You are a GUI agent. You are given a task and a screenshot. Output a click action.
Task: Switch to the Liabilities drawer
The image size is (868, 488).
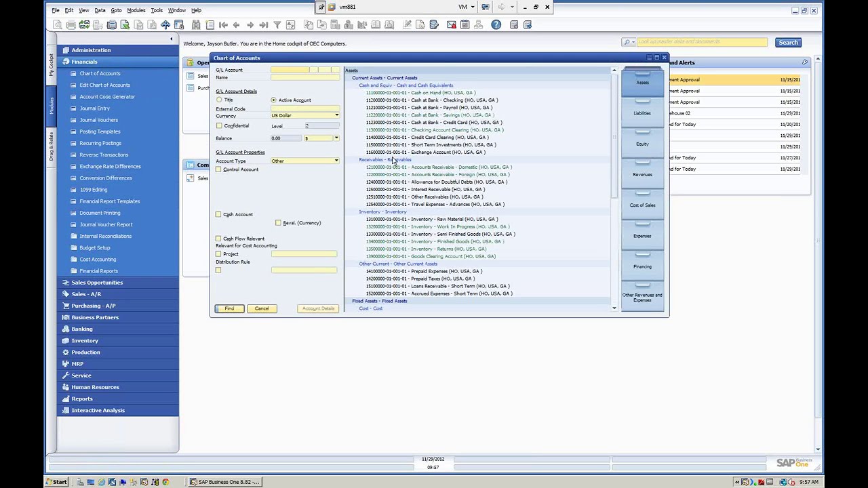click(642, 113)
